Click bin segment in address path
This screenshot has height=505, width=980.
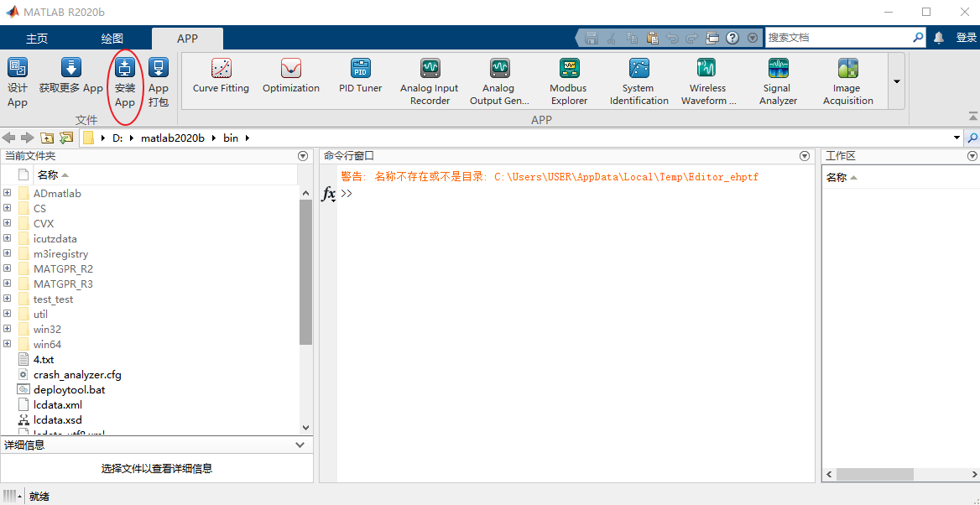click(x=231, y=138)
